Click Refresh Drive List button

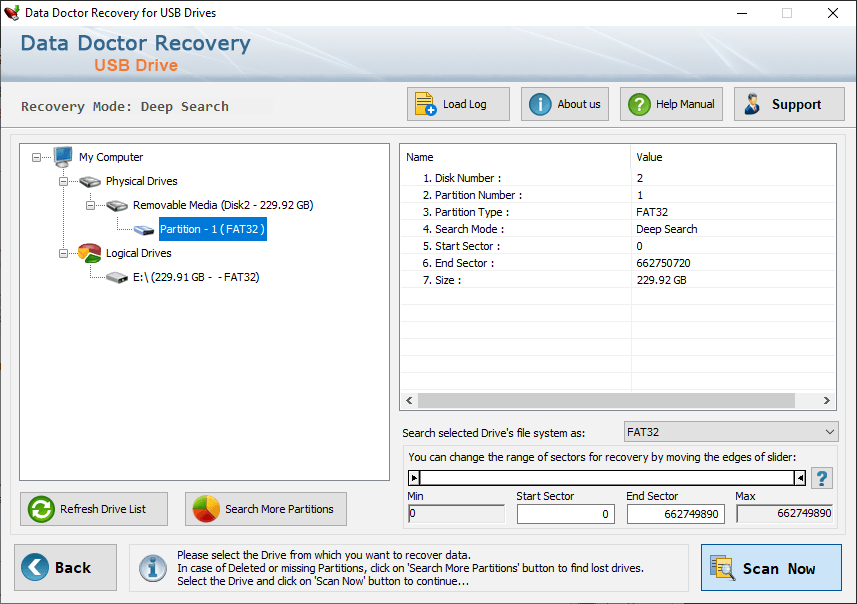click(x=94, y=509)
